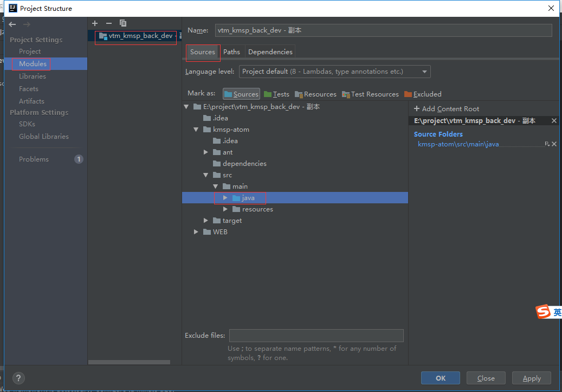
Task: Click the back navigation arrow
Action: (x=12, y=24)
